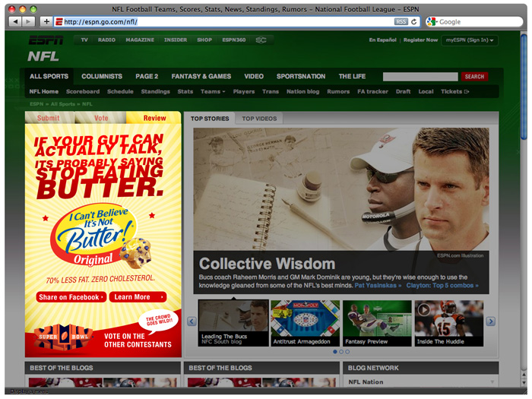Expand the Teams dropdown menu
This screenshot has height=399, width=532.
pos(213,92)
